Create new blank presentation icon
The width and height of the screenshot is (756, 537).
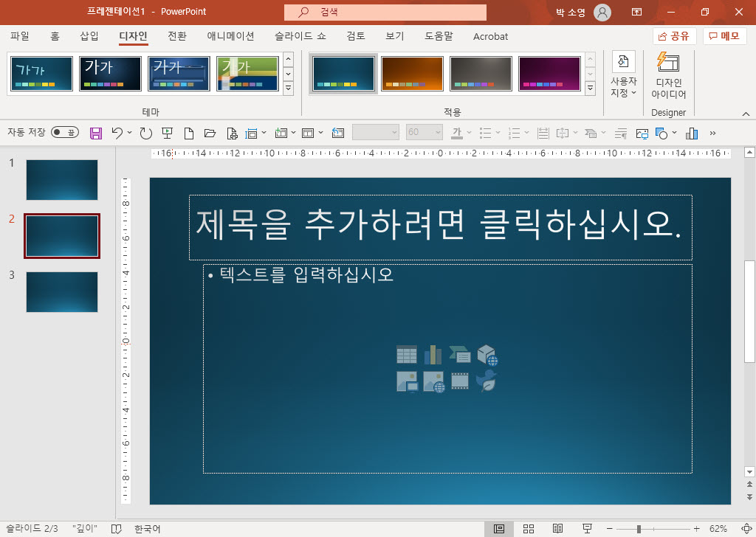point(189,133)
